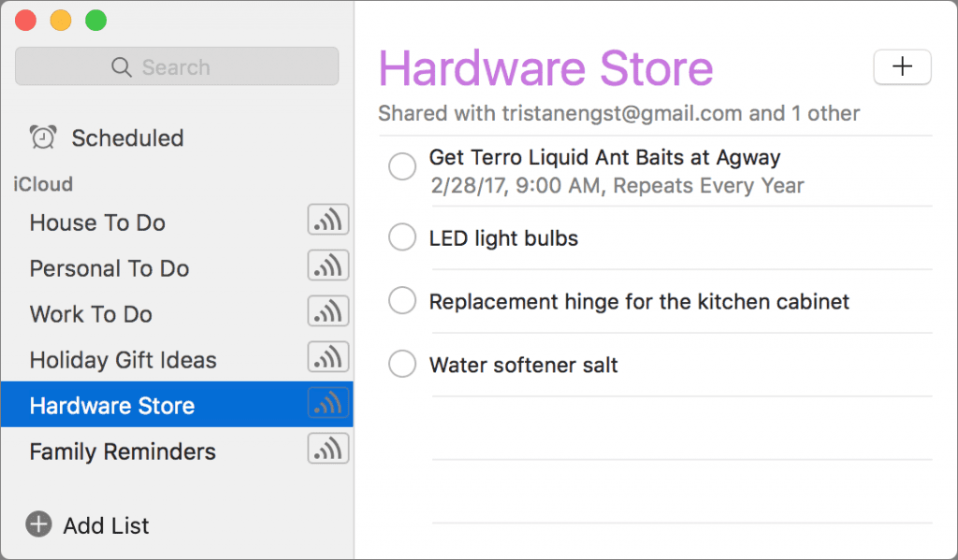
Task: Select the House To Do list
Action: [x=97, y=223]
